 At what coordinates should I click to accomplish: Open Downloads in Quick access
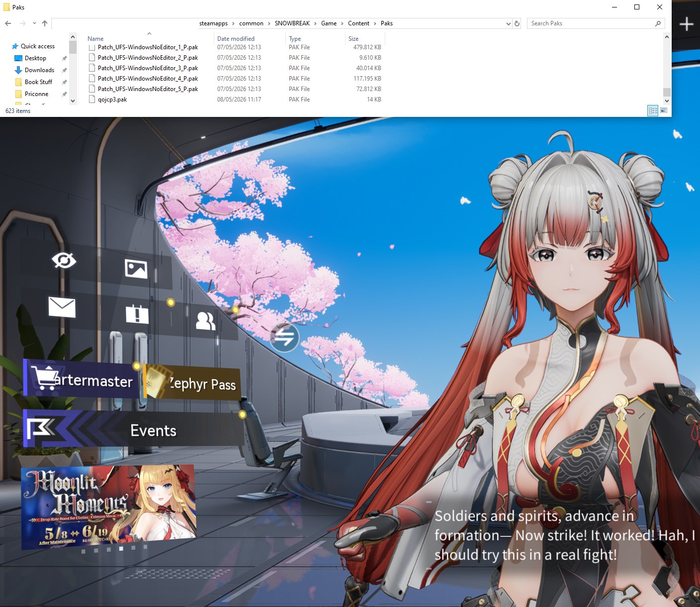pyautogui.click(x=39, y=70)
